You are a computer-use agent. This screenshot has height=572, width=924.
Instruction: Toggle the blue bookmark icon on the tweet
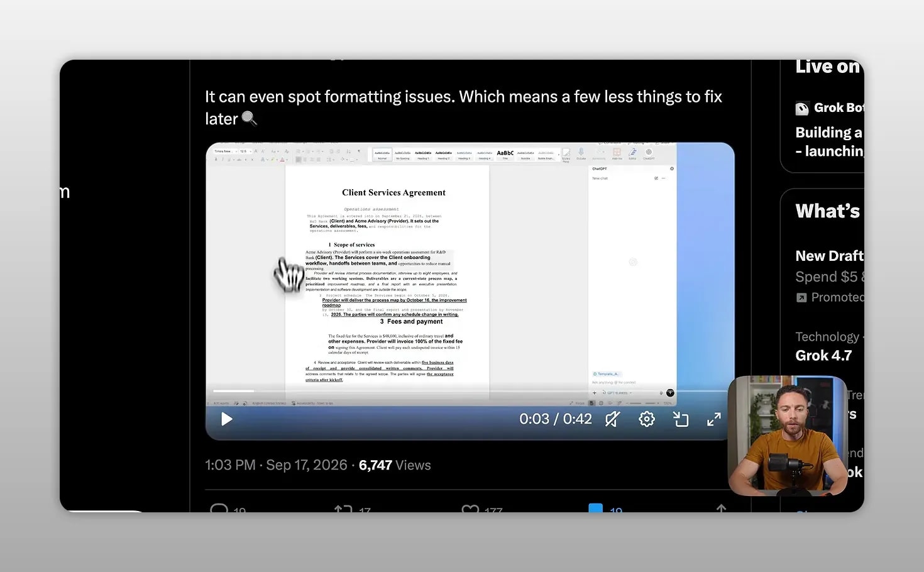(x=595, y=507)
